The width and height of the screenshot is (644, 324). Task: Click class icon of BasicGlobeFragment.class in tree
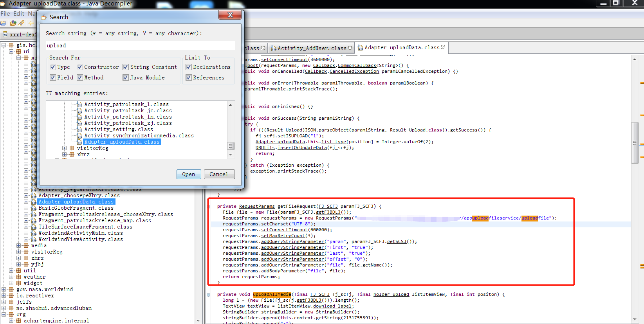click(x=34, y=208)
